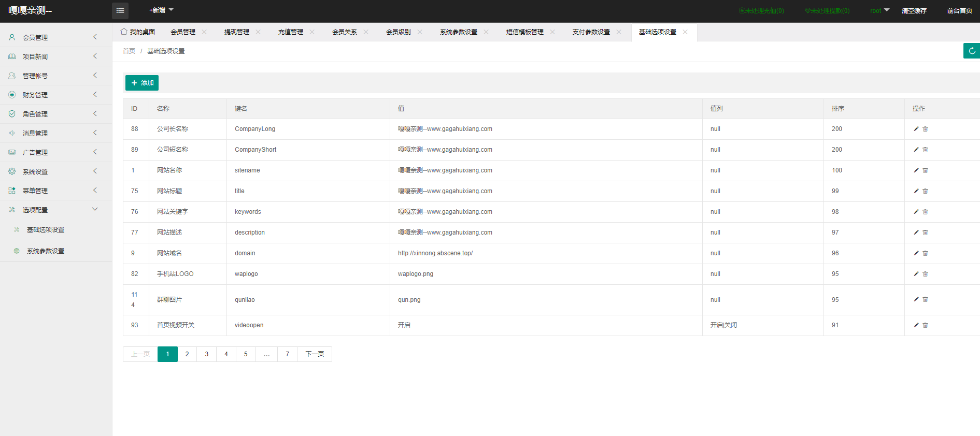Image resolution: width=980 pixels, height=436 pixels.
Task: Delete the waplogo row using trash icon
Action: point(925,274)
